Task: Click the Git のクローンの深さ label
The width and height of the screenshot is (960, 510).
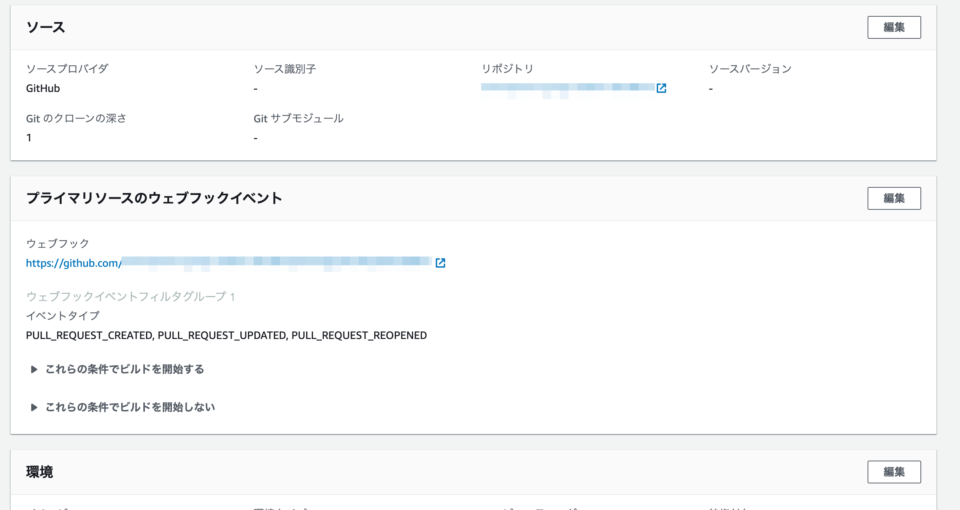Action: pyautogui.click(x=76, y=118)
